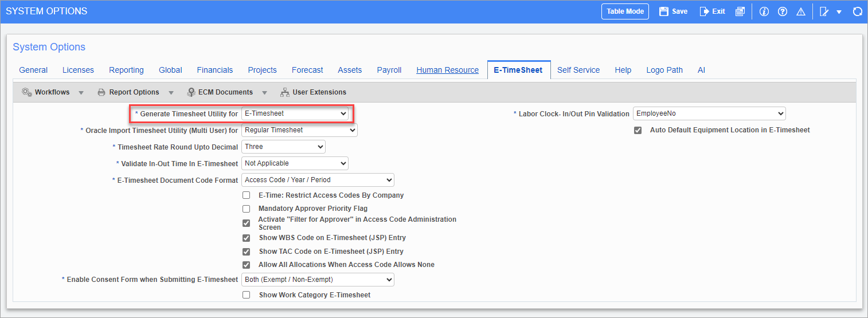Switch to Table Mode

625,11
